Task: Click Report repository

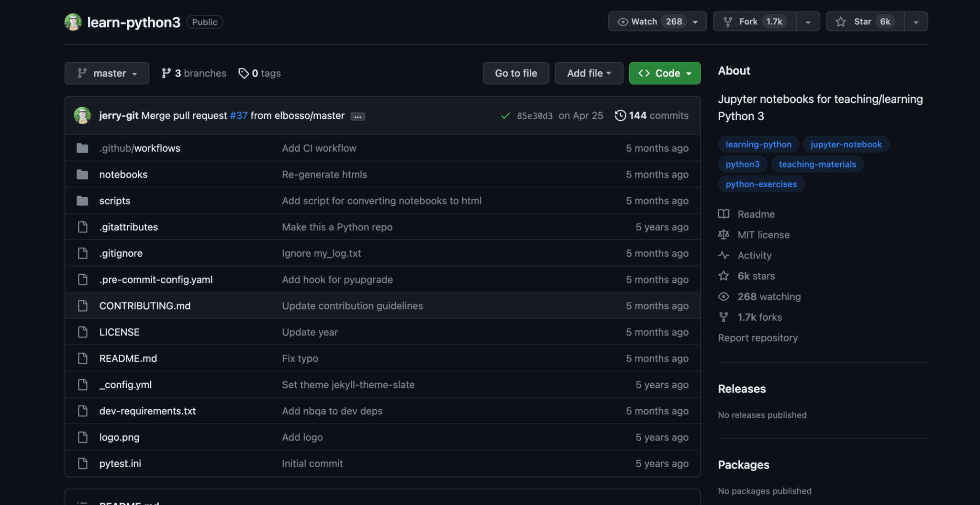Action: [x=757, y=337]
